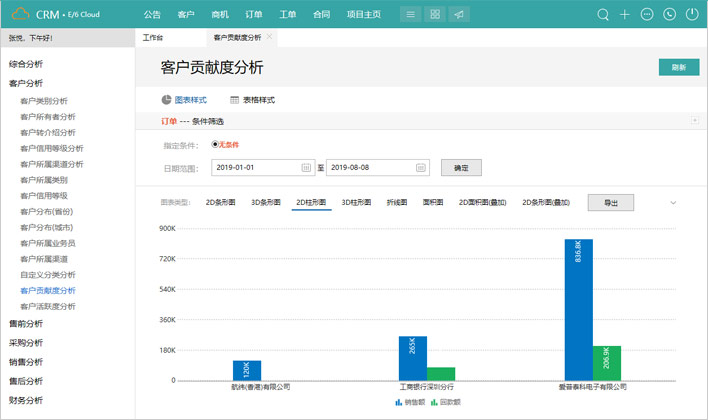The width and height of the screenshot is (708, 420).
Task: Click the 刷新 refresh button
Action: click(678, 67)
